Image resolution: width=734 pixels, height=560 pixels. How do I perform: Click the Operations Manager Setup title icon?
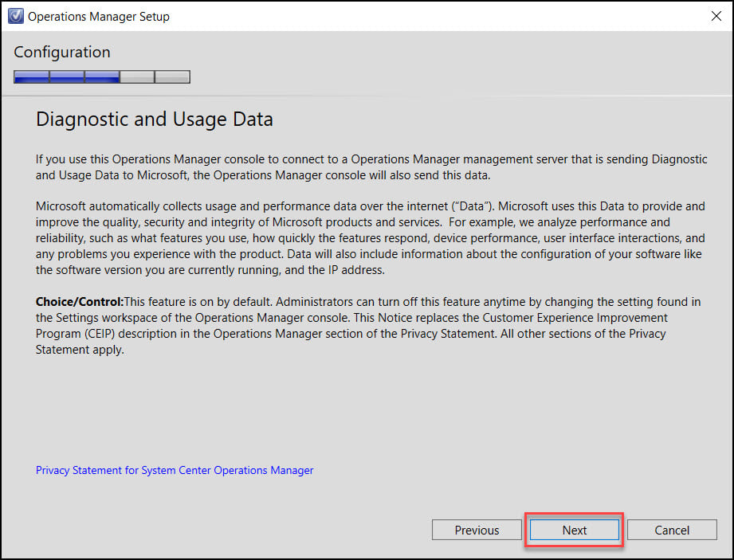point(15,16)
